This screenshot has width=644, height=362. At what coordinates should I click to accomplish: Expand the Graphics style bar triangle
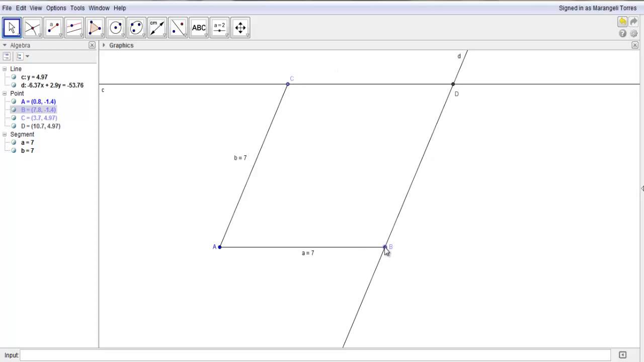tap(104, 45)
